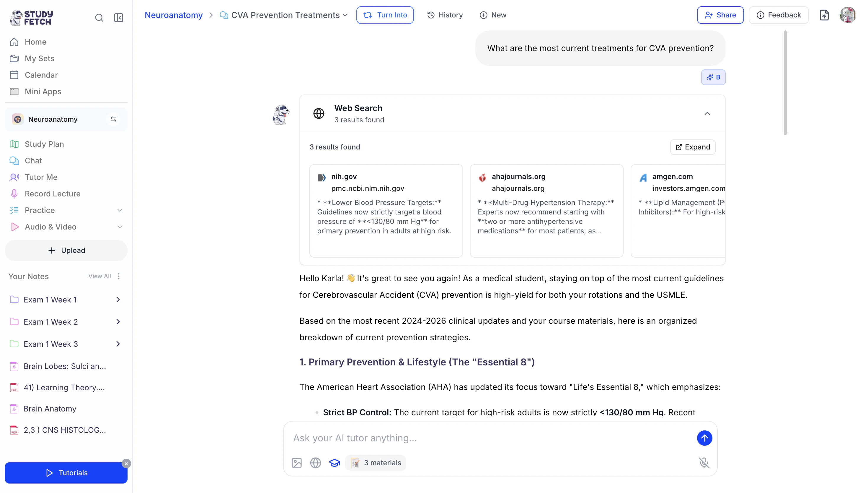Open Your Notes three-dot options
The width and height of the screenshot is (868, 493).
click(119, 276)
